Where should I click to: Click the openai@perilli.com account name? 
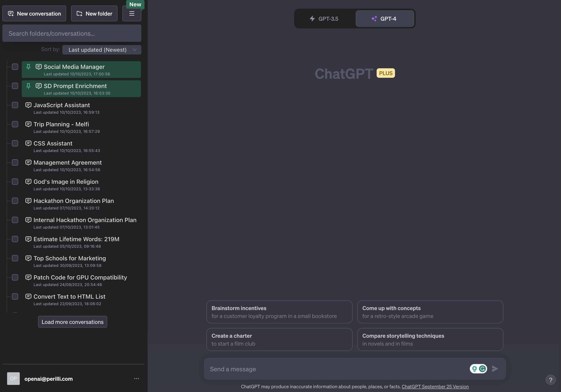[49, 379]
